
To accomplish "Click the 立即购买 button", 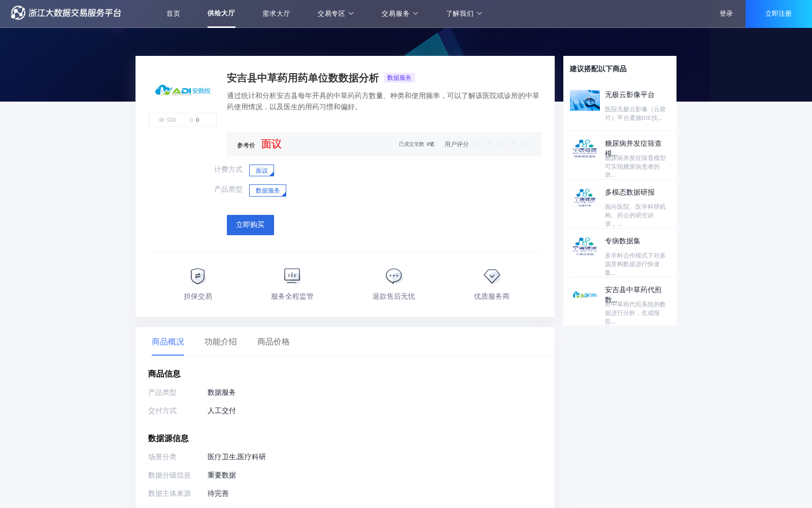I will (x=250, y=225).
